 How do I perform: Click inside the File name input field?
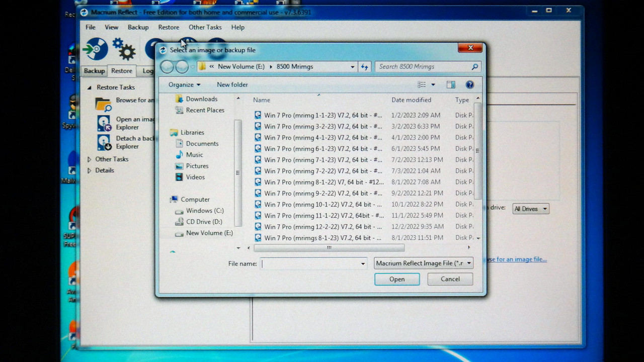[x=310, y=263]
